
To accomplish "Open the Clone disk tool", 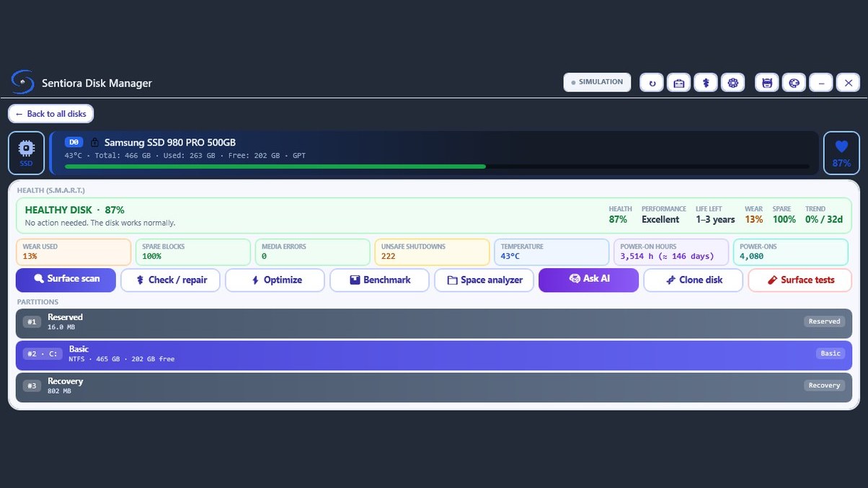I will point(693,280).
